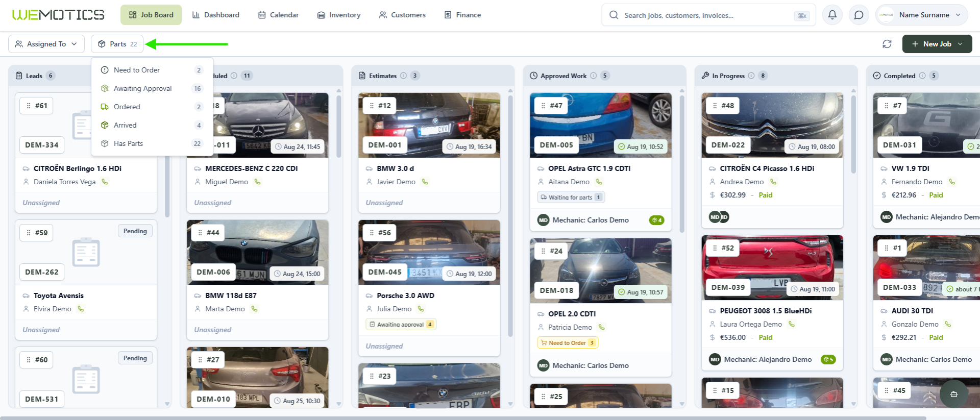The image size is (980, 420).
Task: Open the Calendar tab
Action: [x=278, y=15]
